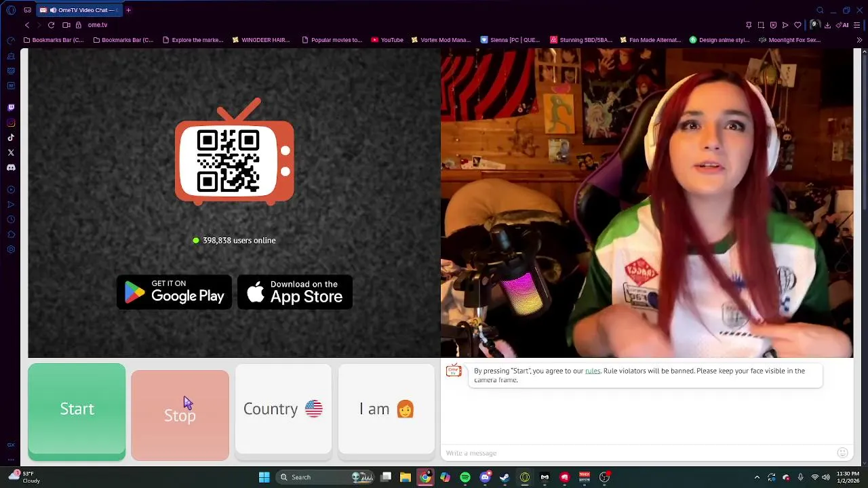The height and width of the screenshot is (488, 868).
Task: Open the rules link in chat notice
Action: tap(593, 371)
